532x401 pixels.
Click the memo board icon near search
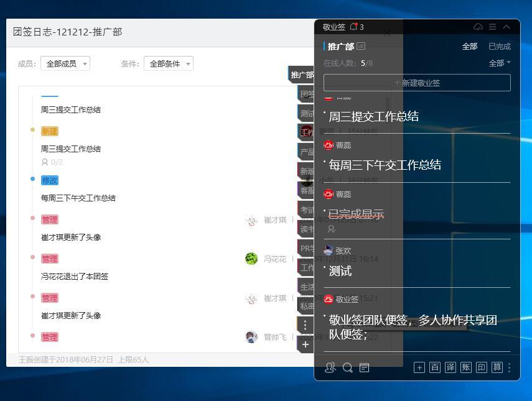[x=364, y=367]
